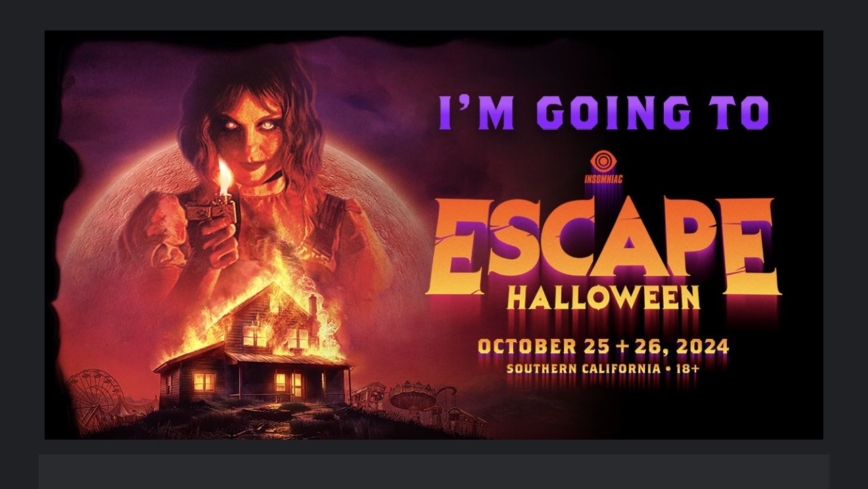Click the 'SOUTHERN CALIFORNIA' location text

pos(583,369)
